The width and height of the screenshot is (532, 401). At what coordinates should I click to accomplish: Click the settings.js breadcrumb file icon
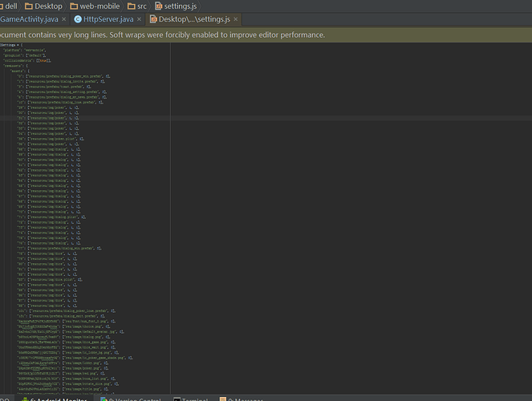click(158, 6)
